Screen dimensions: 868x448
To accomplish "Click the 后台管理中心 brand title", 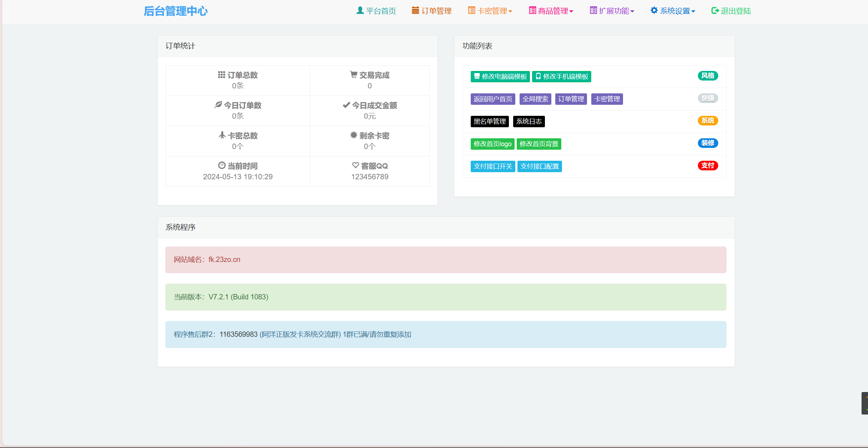I will coord(175,11).
